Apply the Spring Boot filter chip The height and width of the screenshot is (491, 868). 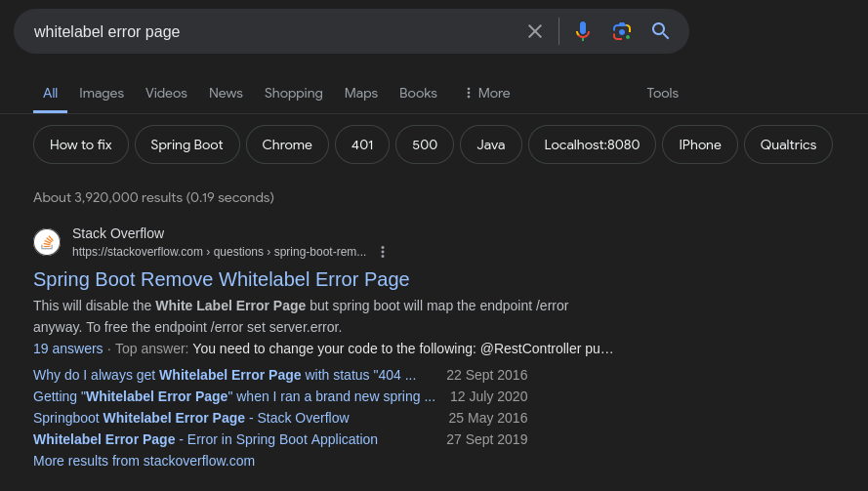click(187, 144)
